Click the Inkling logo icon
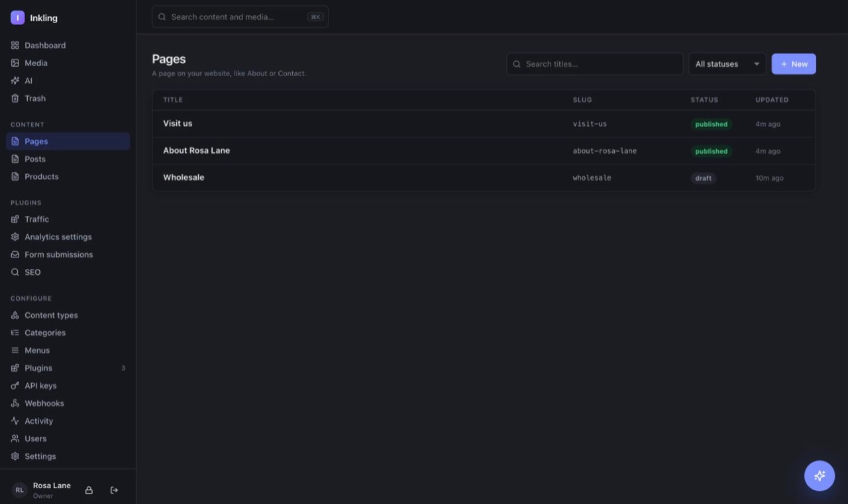This screenshot has height=504, width=848. pos(18,18)
